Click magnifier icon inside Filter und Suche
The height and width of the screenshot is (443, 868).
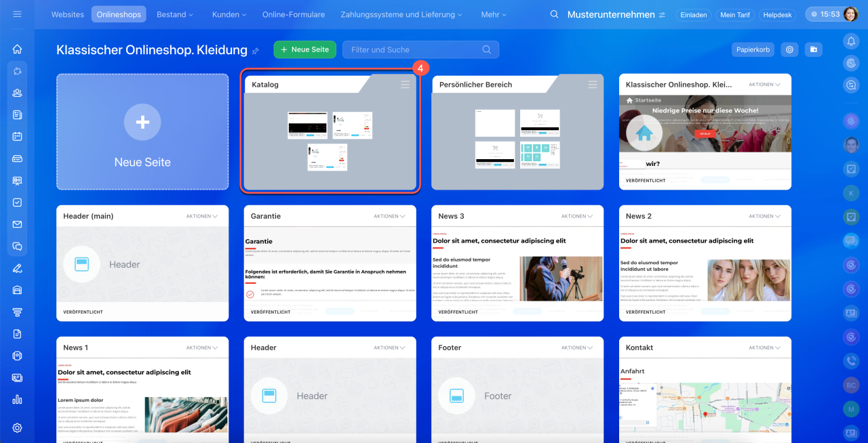[487, 49]
